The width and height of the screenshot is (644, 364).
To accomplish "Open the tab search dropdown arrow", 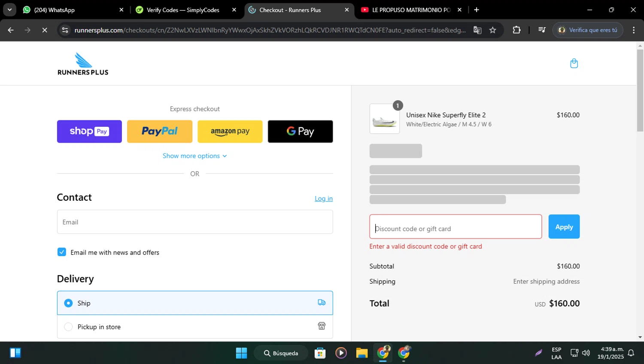I will (9, 10).
